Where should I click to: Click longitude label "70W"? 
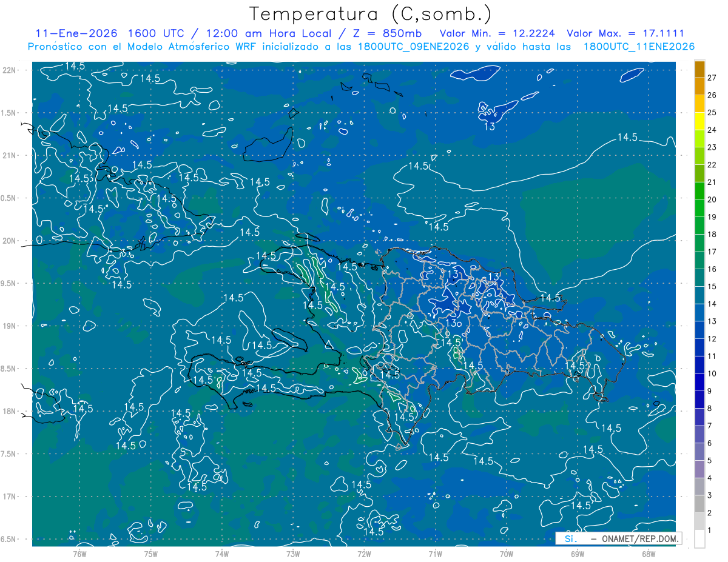[x=507, y=554]
